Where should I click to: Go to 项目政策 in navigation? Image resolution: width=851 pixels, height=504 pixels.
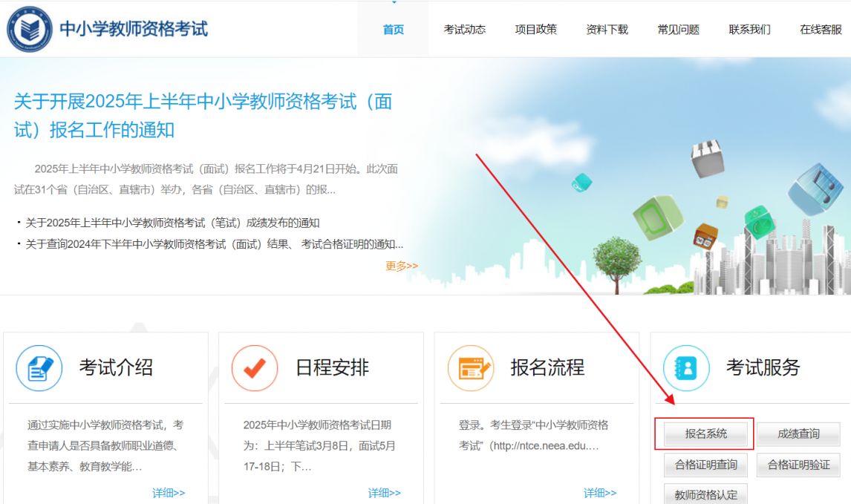pyautogui.click(x=535, y=29)
